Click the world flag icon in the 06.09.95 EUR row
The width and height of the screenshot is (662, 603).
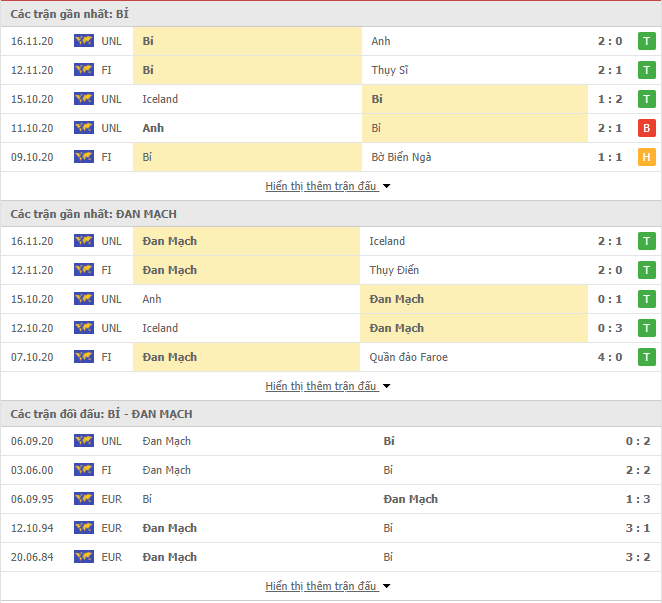pos(84,499)
